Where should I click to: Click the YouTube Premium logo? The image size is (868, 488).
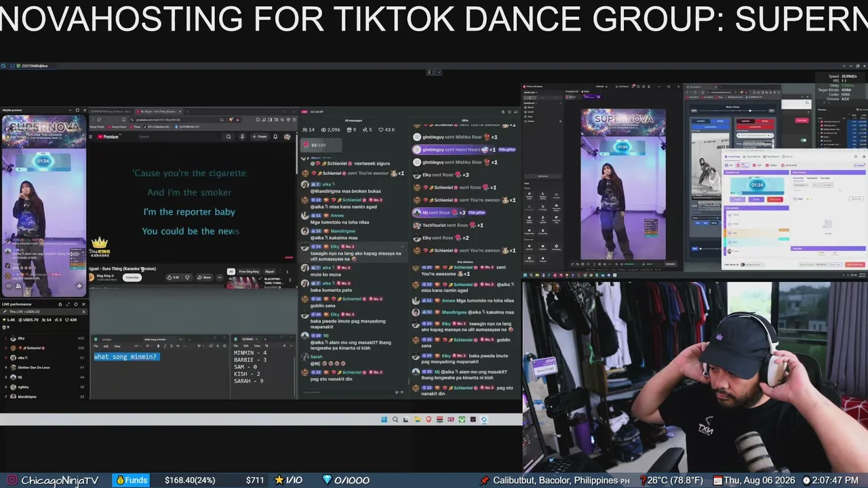pyautogui.click(x=108, y=136)
